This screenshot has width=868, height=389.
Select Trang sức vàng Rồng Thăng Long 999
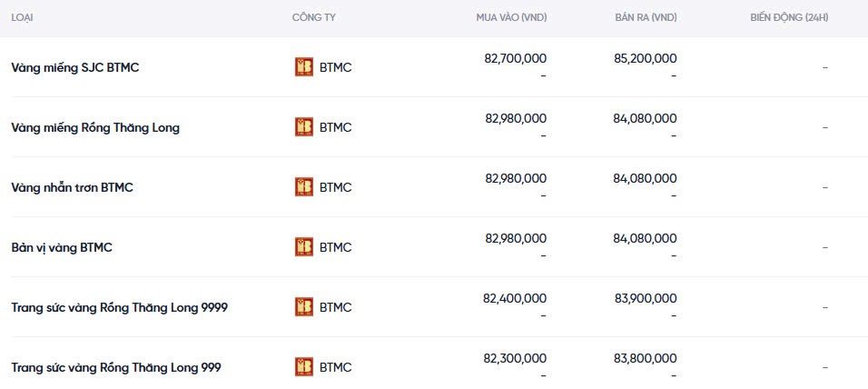tap(116, 367)
